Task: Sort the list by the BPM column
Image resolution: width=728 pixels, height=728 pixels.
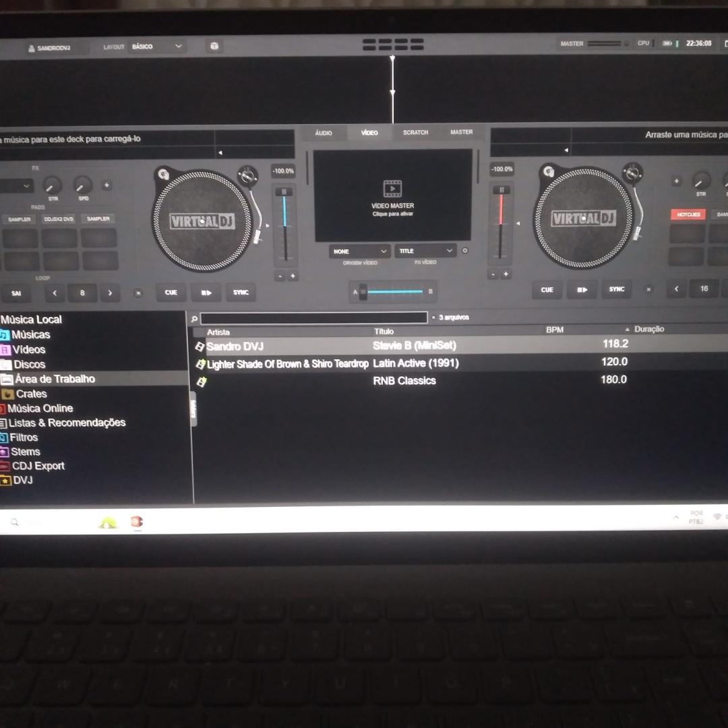Action: tap(555, 330)
